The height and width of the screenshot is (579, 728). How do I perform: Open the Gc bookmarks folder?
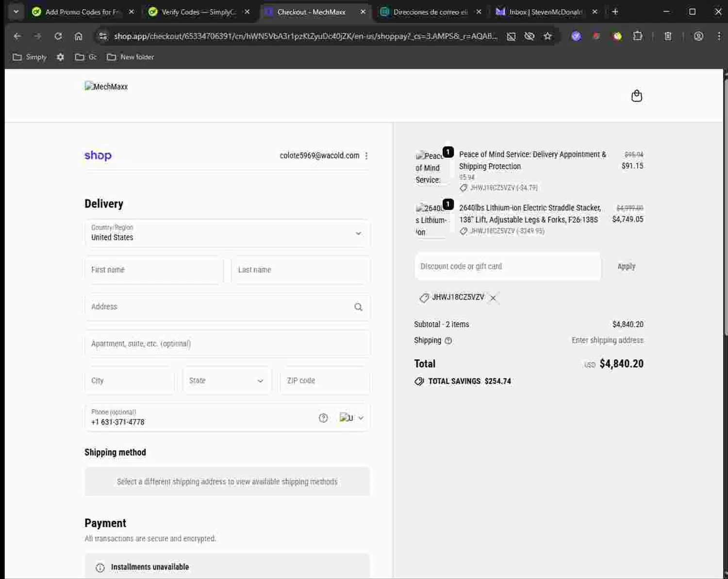pyautogui.click(x=86, y=57)
